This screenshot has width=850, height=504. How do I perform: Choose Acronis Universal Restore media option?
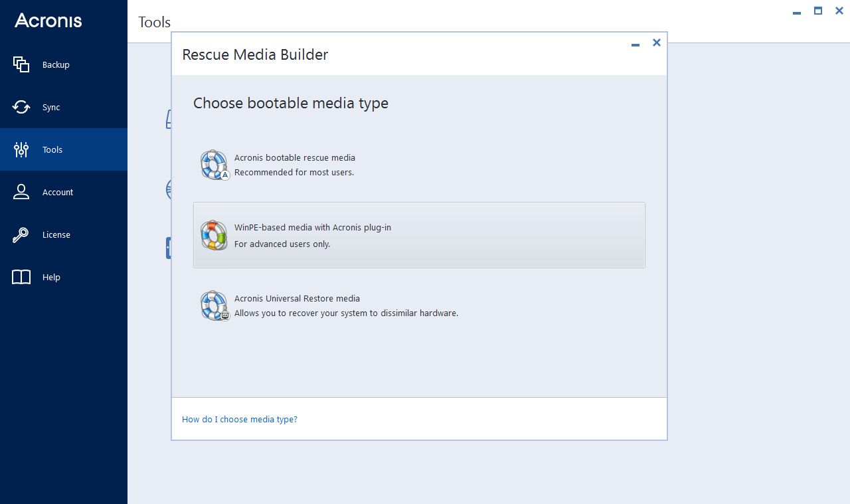[x=419, y=305]
